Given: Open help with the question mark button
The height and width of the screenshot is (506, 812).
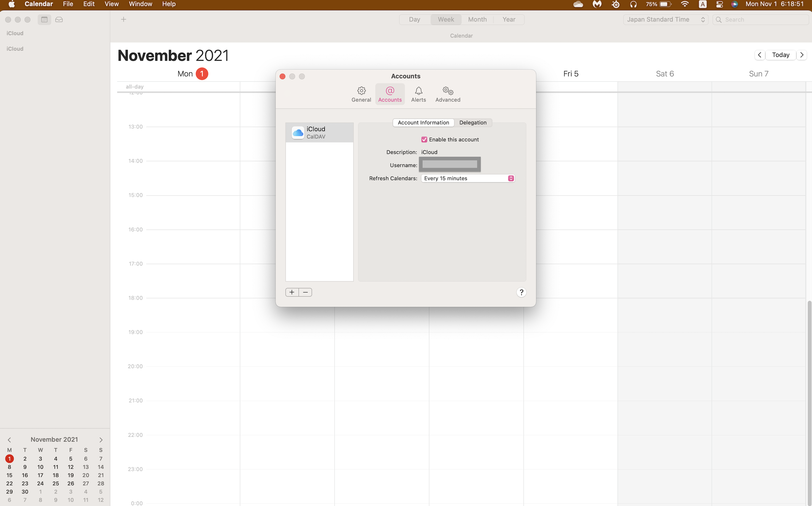Looking at the screenshot, I should [521, 292].
